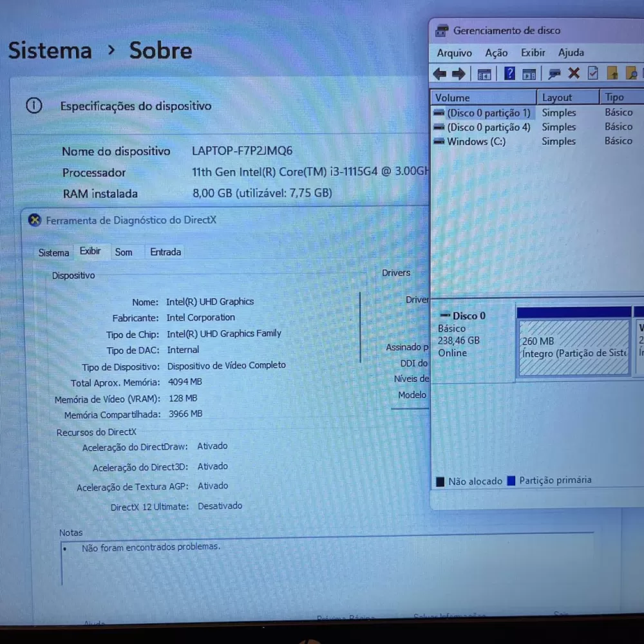Click the properties checkmark sheet icon

(x=593, y=73)
